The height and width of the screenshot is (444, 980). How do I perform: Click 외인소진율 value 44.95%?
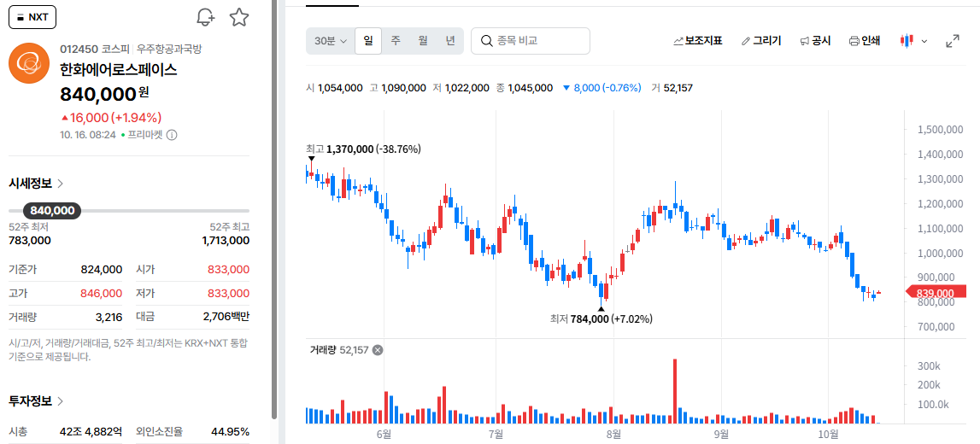pyautogui.click(x=231, y=432)
